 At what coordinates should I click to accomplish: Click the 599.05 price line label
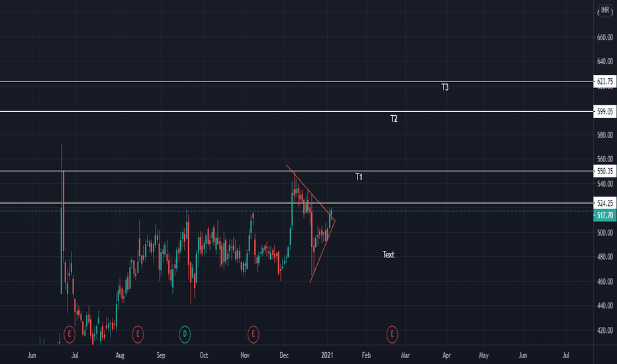[x=605, y=111]
